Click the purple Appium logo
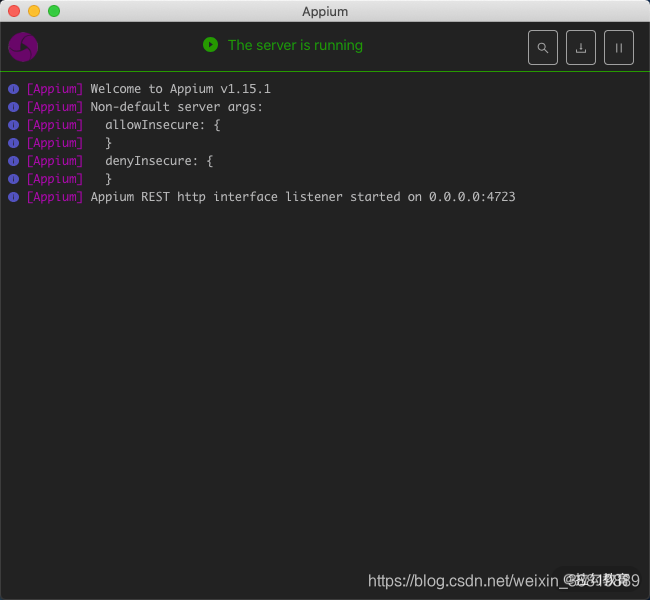650x600 pixels. (x=23, y=47)
